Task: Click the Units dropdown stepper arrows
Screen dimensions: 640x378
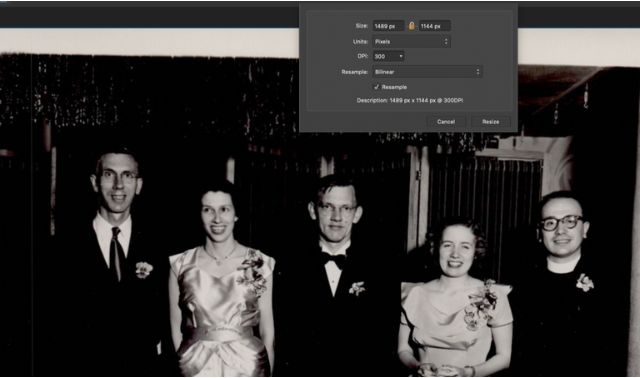Action: tap(446, 42)
